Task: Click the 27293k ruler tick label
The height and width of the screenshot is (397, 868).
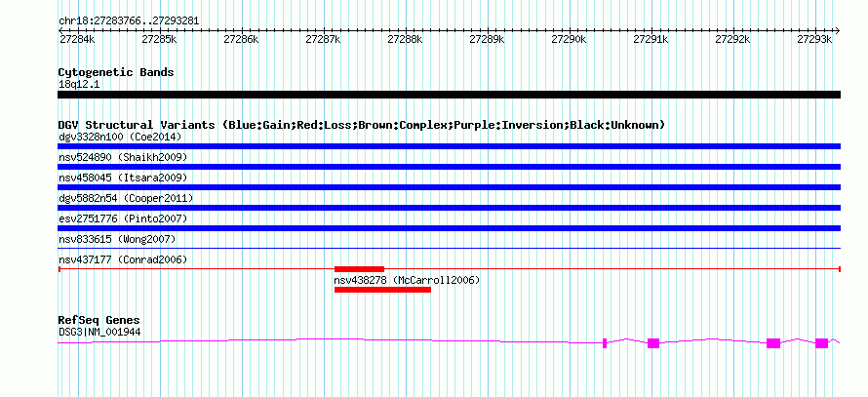Action: (814, 39)
